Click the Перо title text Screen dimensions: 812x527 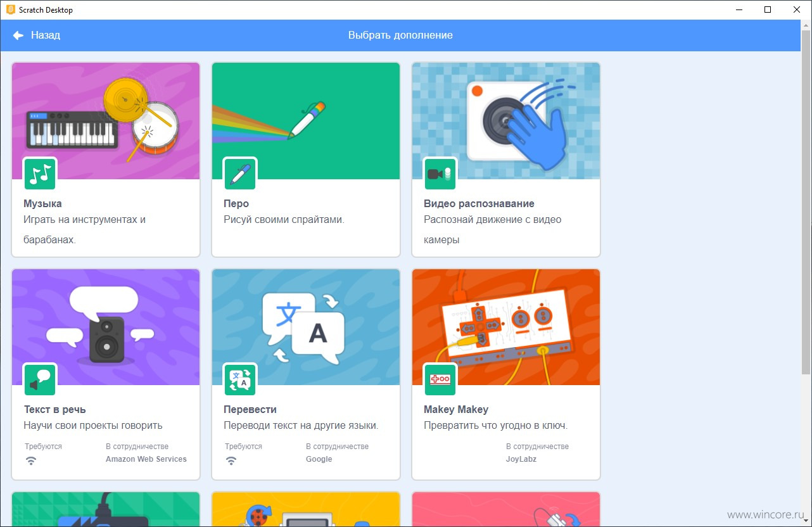(236, 204)
